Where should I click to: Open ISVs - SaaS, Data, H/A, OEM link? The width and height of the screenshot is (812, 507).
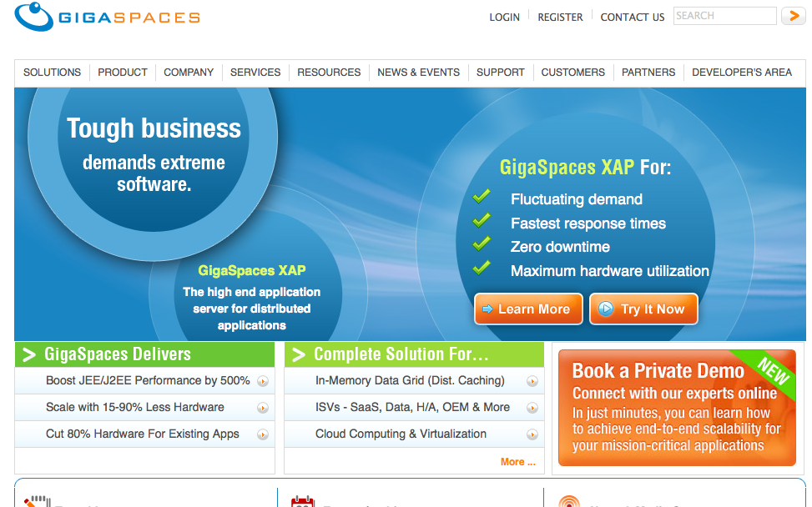[x=413, y=407]
